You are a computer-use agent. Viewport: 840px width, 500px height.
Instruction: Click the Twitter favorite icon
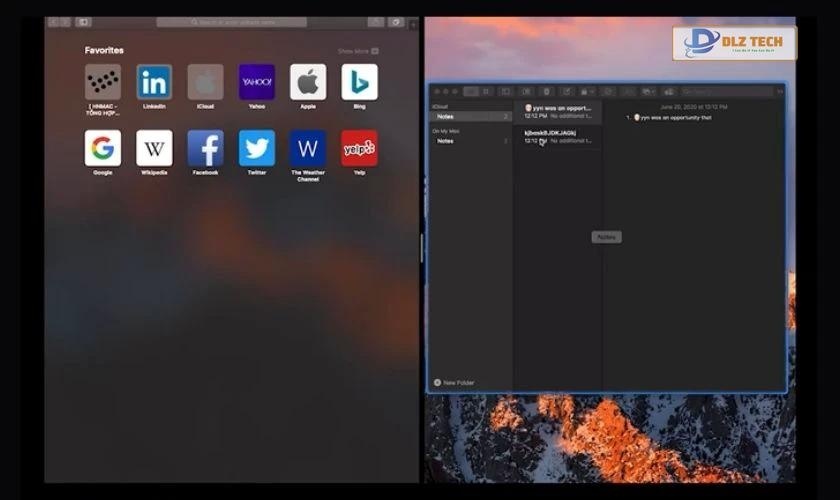(x=257, y=148)
